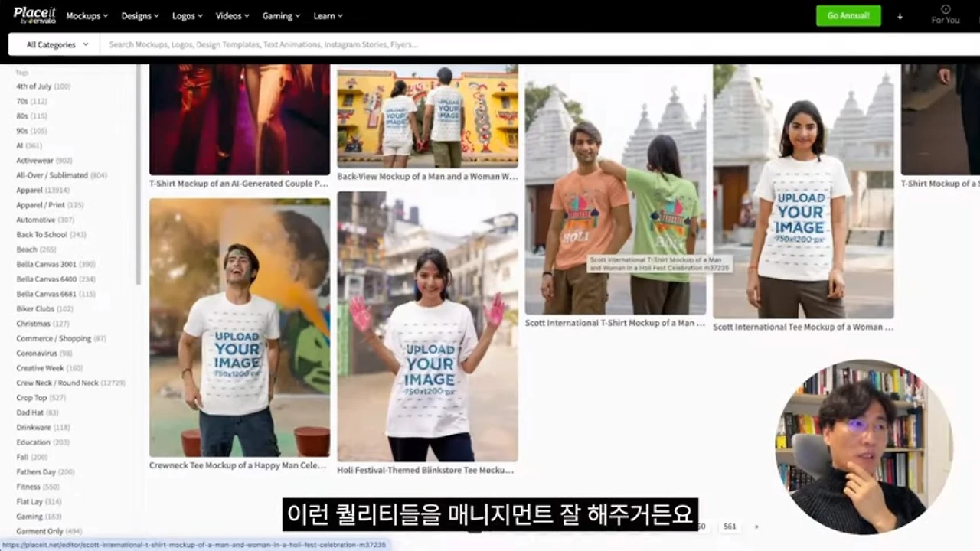980x551 pixels.
Task: Click the tags sidebar scrollbar
Action: pos(138,174)
